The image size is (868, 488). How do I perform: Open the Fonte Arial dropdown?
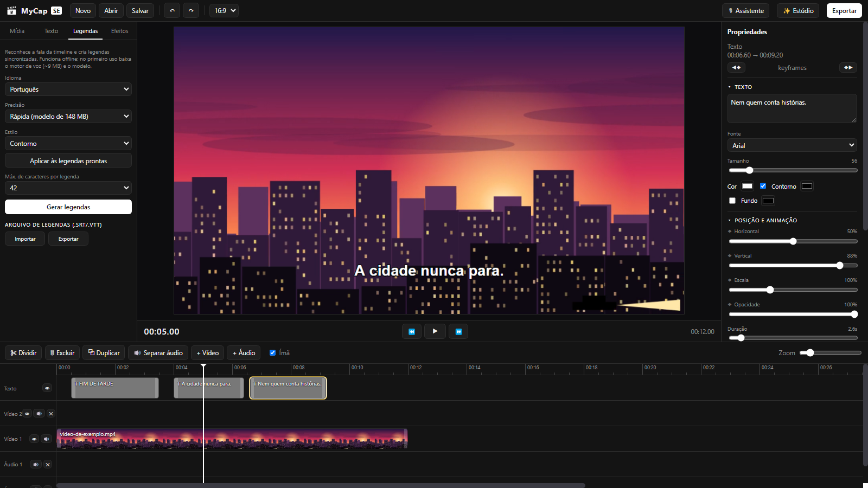click(792, 145)
